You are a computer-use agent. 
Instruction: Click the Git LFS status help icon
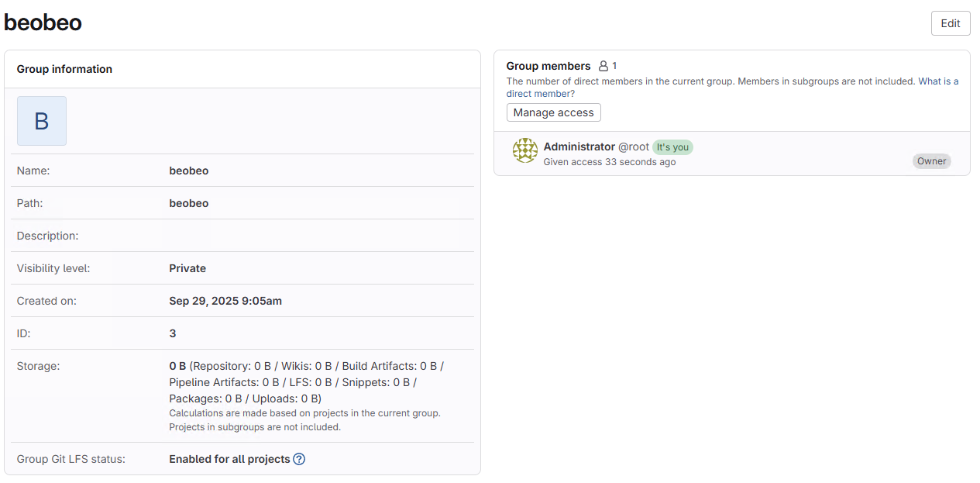[299, 459]
